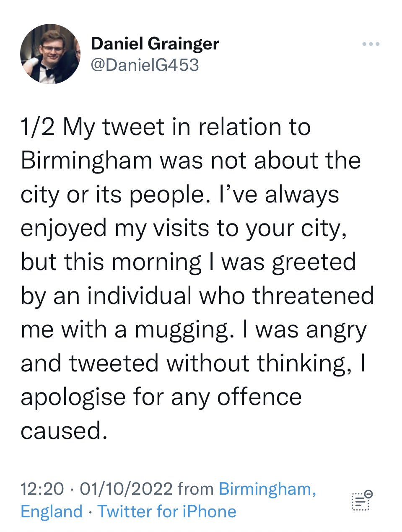The height and width of the screenshot is (532, 402).
Task: Click the 01/10/2022 date
Action: tap(126, 489)
